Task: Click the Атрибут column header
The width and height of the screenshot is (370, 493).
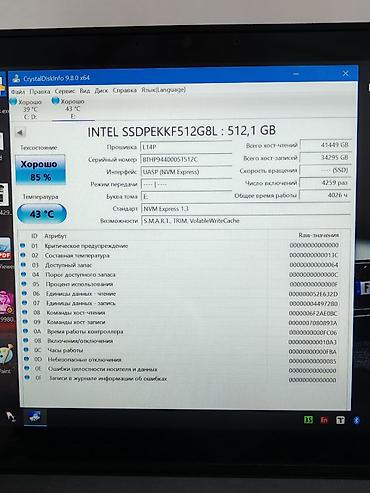Action: pyautogui.click(x=55, y=236)
